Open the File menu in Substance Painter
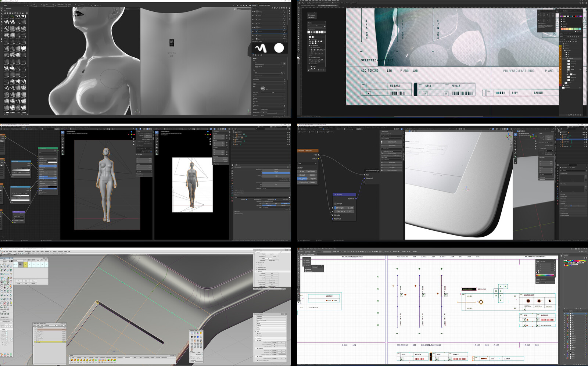The image size is (588, 366). pos(1,3)
